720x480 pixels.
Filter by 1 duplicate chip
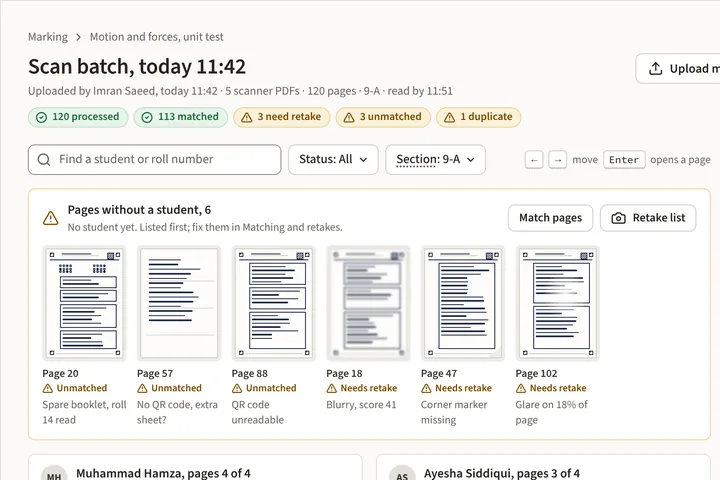[x=478, y=117]
